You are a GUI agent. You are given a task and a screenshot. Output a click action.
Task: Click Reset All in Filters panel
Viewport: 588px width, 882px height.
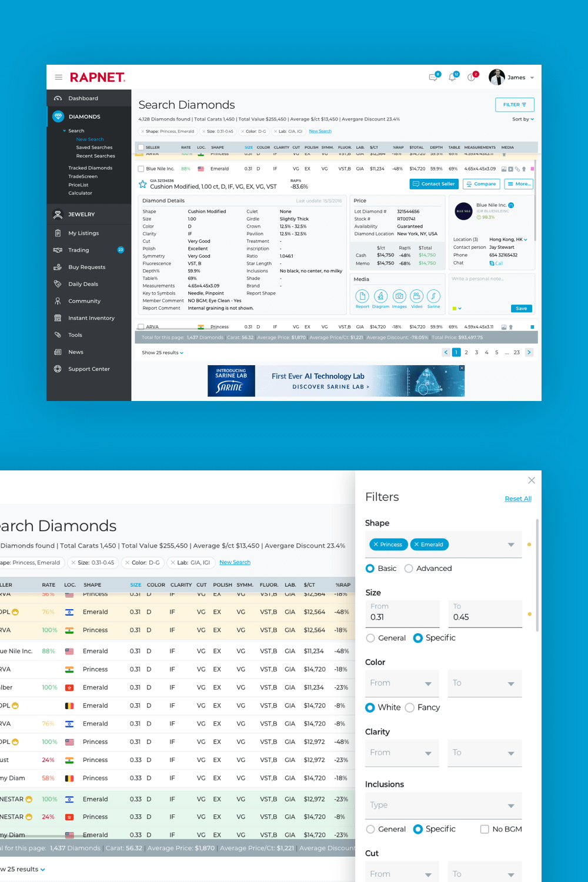click(518, 499)
